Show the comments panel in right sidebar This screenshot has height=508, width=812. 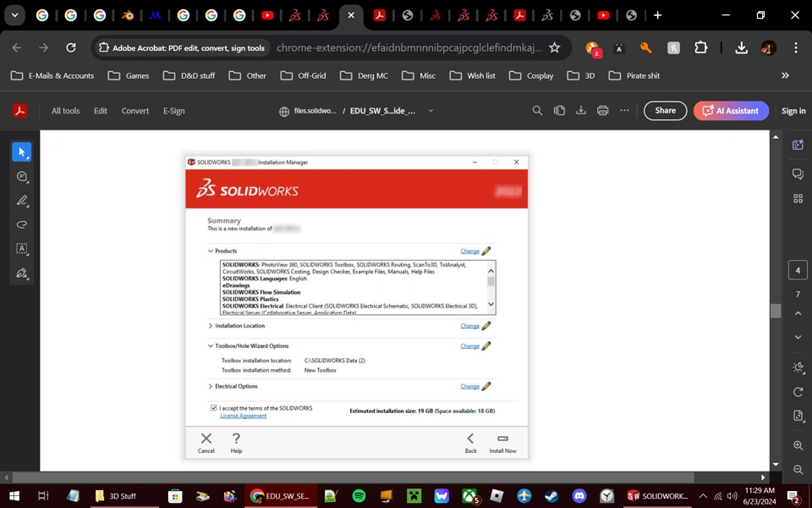[x=798, y=174]
